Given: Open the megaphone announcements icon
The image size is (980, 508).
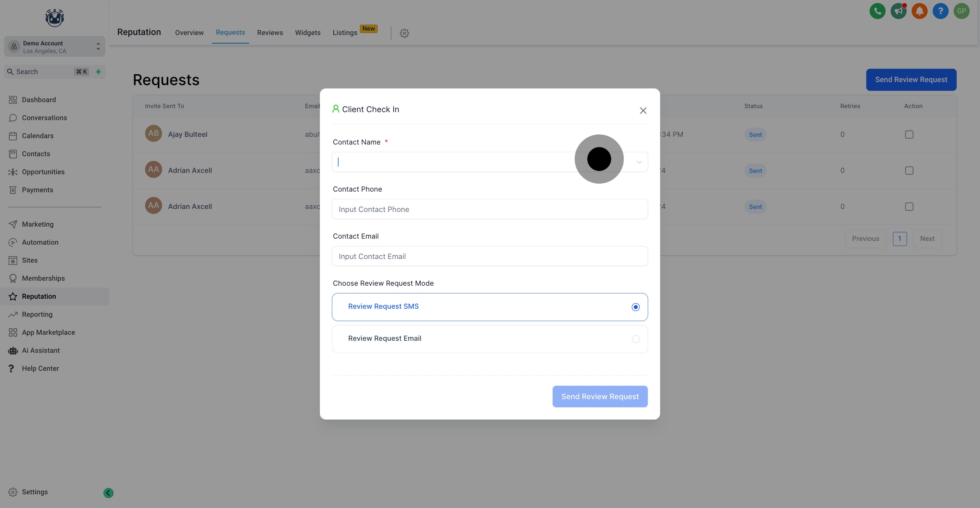Looking at the screenshot, I should coord(898,11).
